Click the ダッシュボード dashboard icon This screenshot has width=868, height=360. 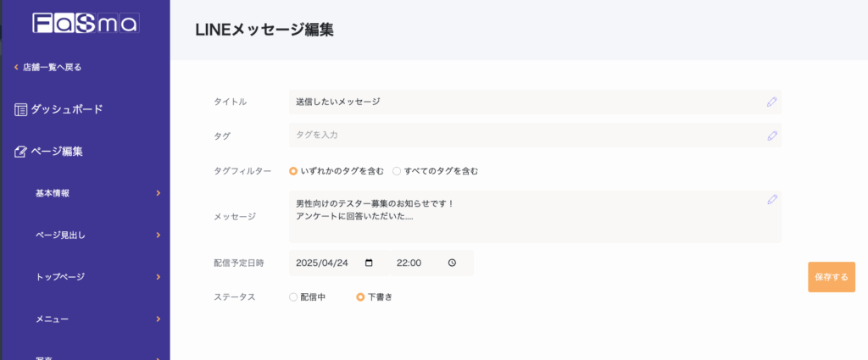20,109
